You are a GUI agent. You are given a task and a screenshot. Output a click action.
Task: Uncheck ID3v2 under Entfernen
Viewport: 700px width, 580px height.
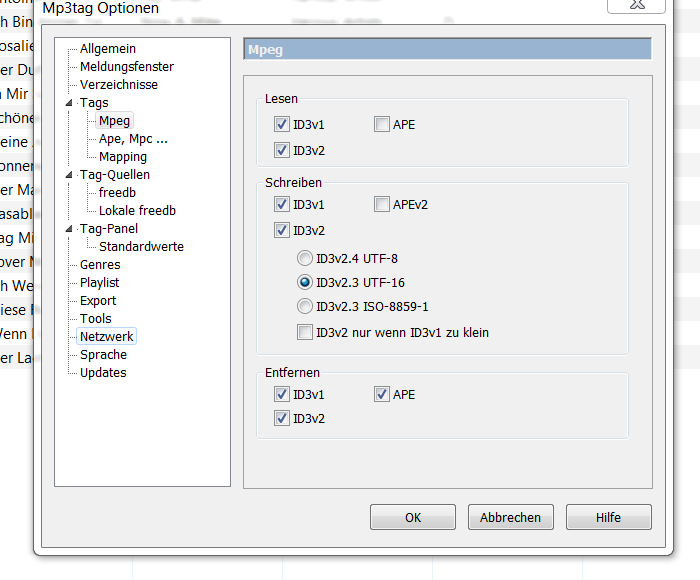[x=282, y=418]
